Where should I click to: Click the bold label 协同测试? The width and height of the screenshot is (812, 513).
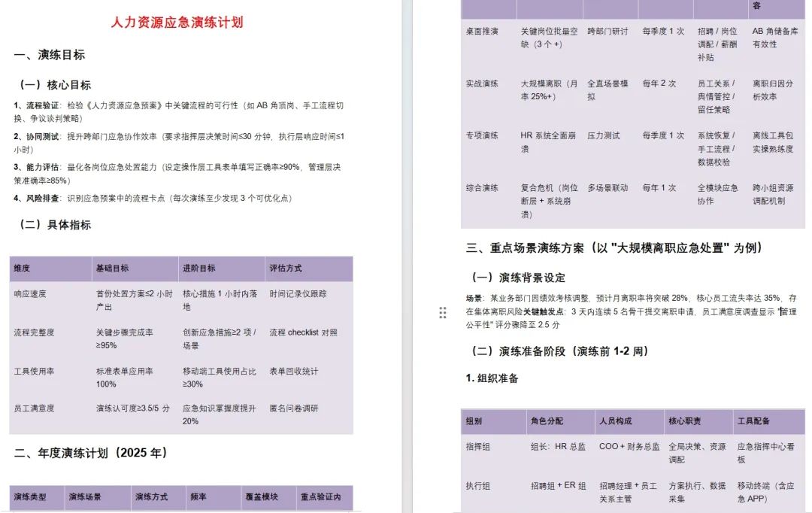point(42,137)
